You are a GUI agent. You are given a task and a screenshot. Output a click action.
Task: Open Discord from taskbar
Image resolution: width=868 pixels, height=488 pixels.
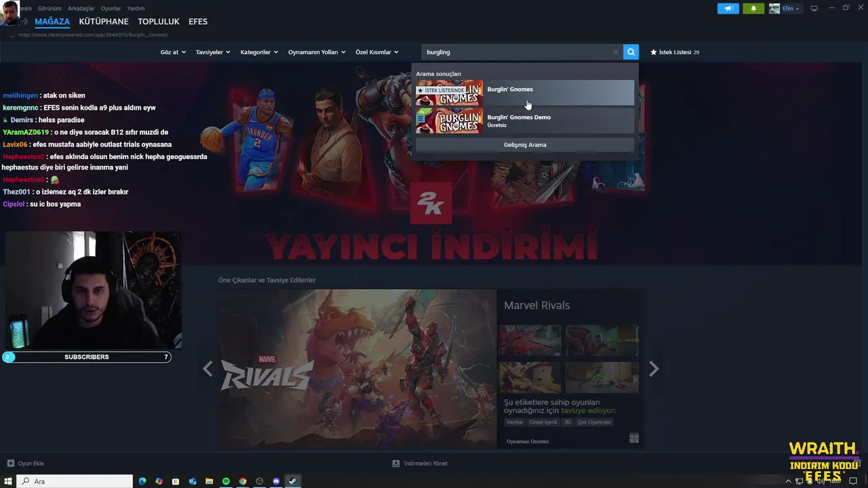[x=276, y=481]
